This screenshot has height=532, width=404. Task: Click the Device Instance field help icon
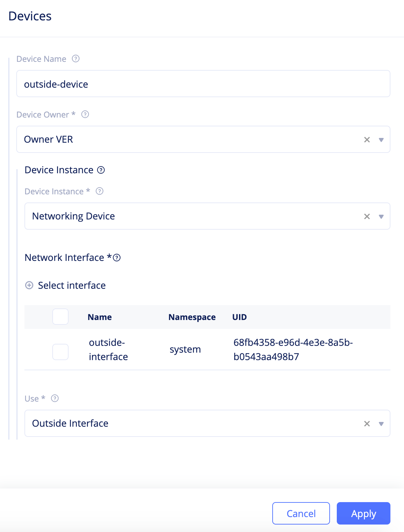[99, 191]
